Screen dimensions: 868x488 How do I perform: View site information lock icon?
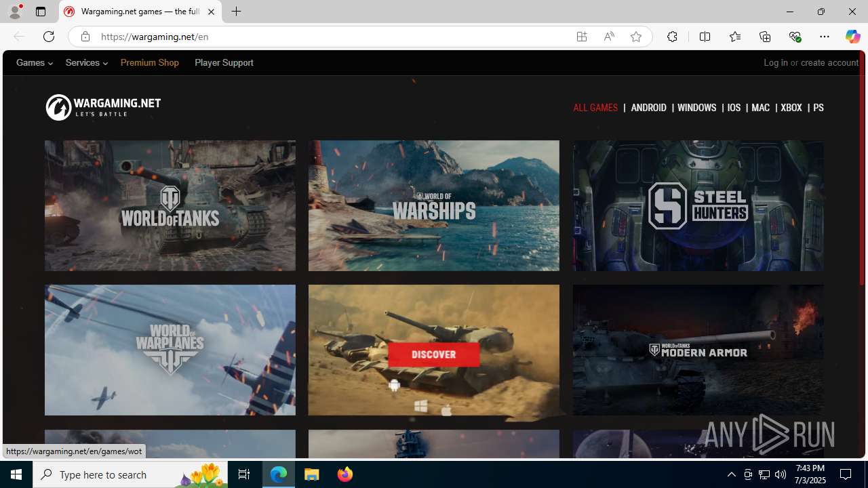click(85, 37)
